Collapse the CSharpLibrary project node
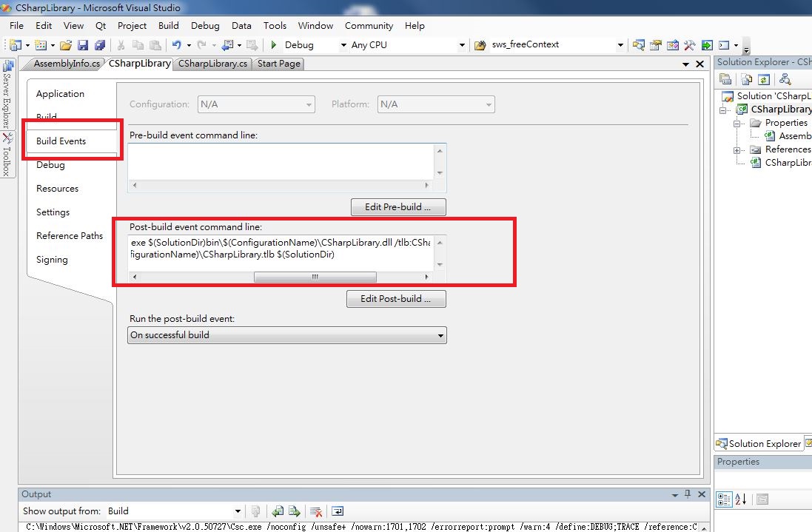Image resolution: width=812 pixels, height=532 pixels. click(723, 110)
